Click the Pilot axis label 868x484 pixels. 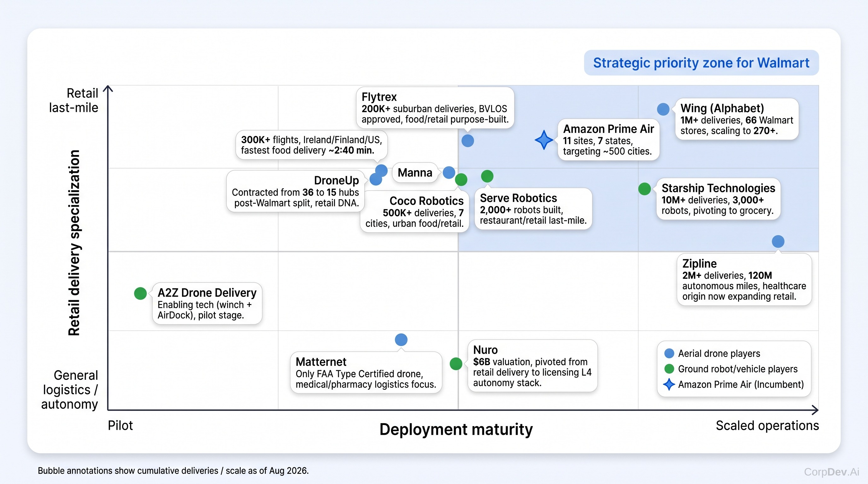(120, 425)
